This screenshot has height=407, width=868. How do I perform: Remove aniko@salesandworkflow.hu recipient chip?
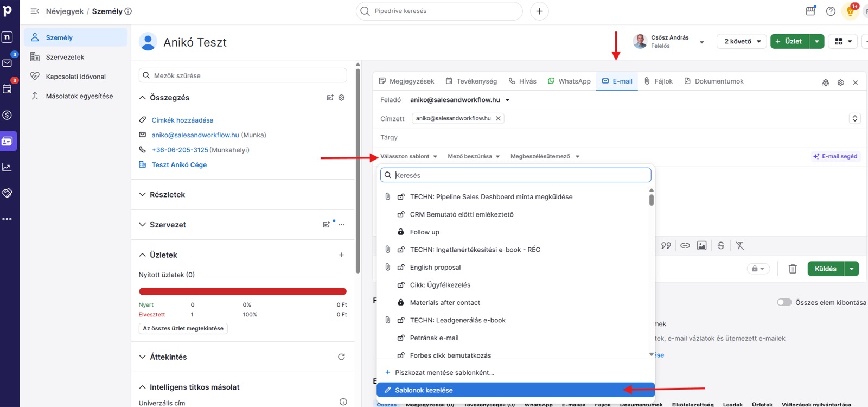tap(498, 118)
